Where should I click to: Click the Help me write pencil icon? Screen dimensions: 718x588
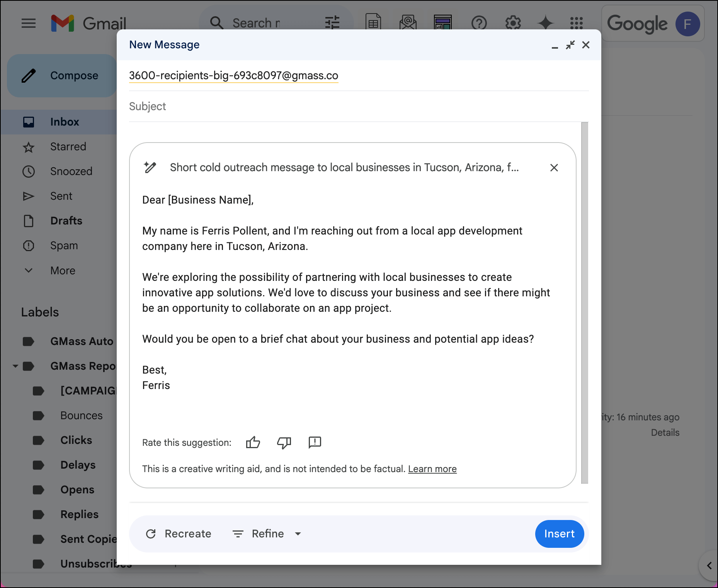pos(150,168)
